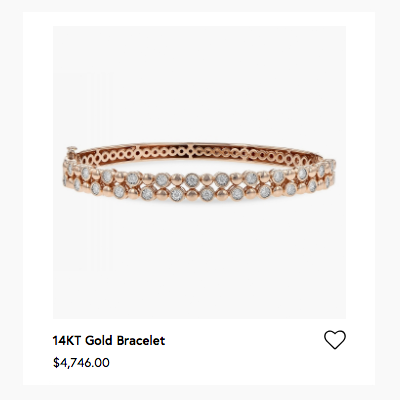
Task: Click the right end of the bangle
Action: pos(328,173)
